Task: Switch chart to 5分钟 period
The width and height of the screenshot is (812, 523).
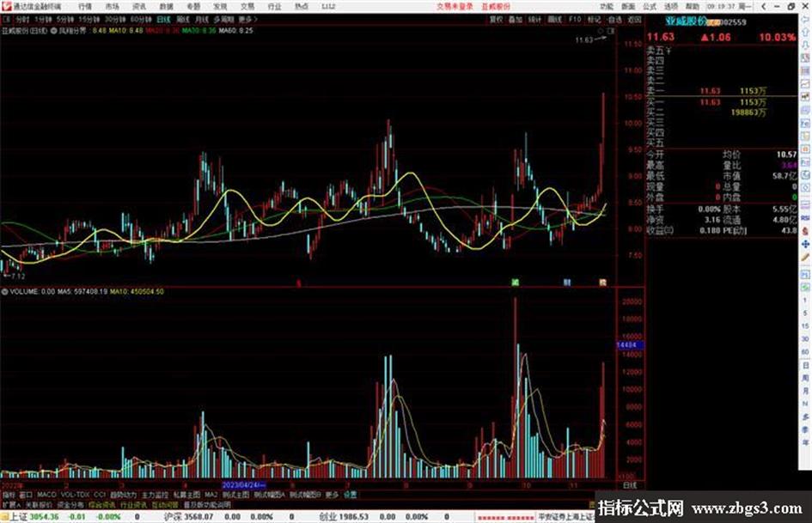Action: 65,20
